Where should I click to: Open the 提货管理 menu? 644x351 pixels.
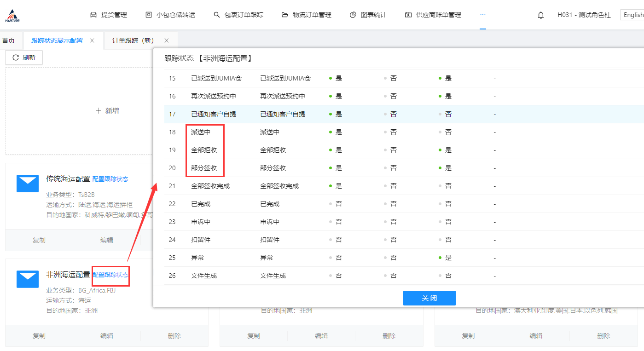click(x=108, y=15)
